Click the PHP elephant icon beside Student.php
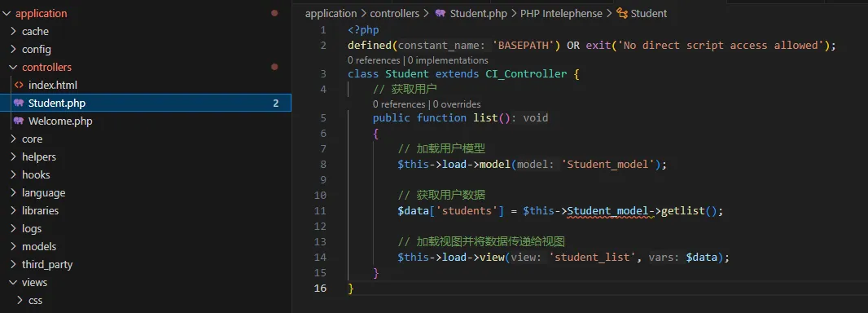The image size is (868, 313). 19,103
